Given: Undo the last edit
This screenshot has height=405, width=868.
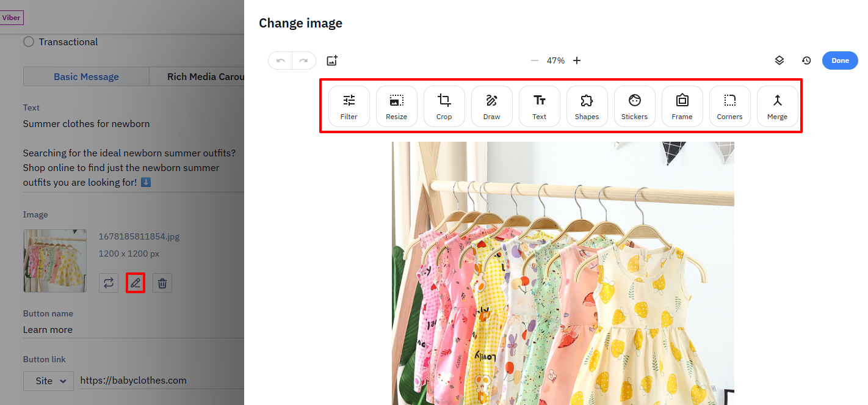Looking at the screenshot, I should pos(281,60).
